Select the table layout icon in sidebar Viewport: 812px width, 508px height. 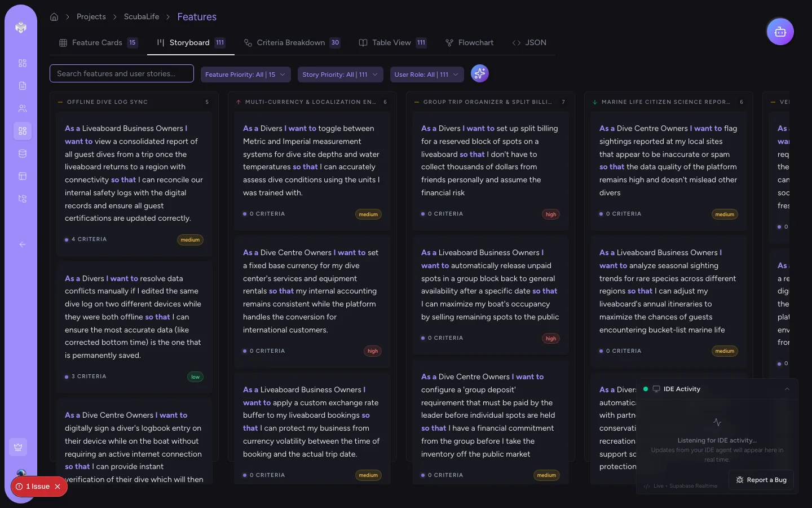(x=23, y=176)
